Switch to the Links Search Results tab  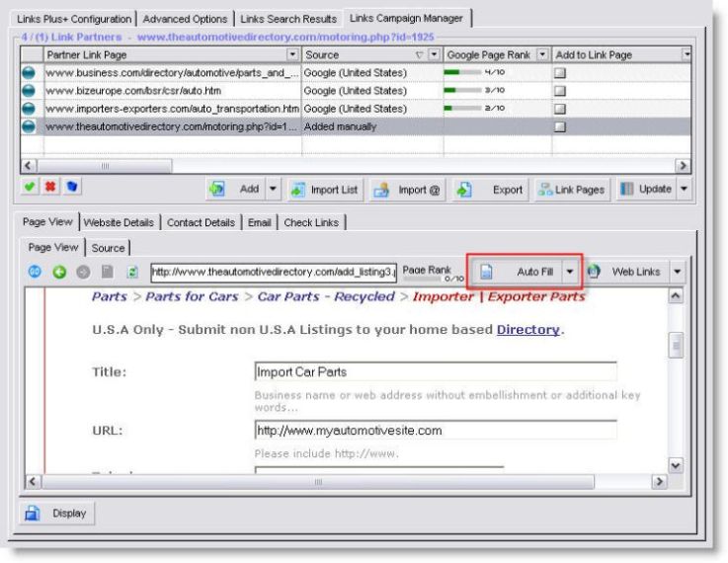[x=288, y=19]
